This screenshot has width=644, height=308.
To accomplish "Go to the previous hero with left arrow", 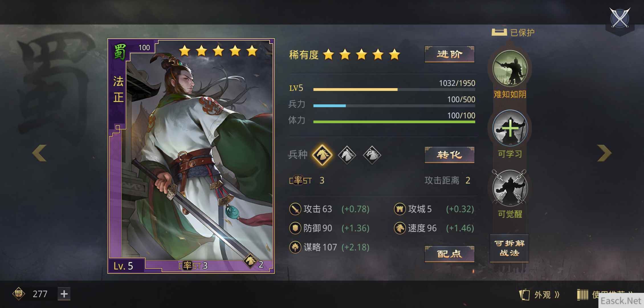I will pos(39,153).
